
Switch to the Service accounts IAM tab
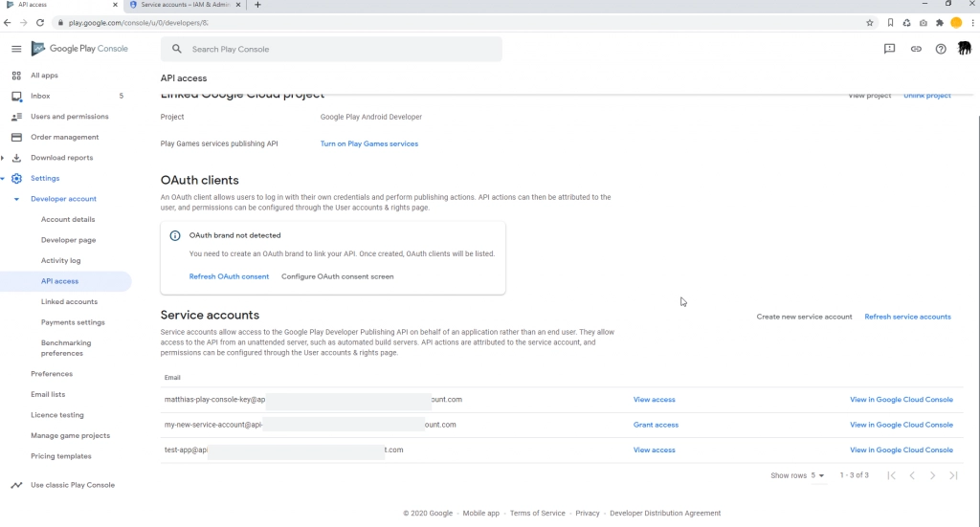click(x=185, y=5)
